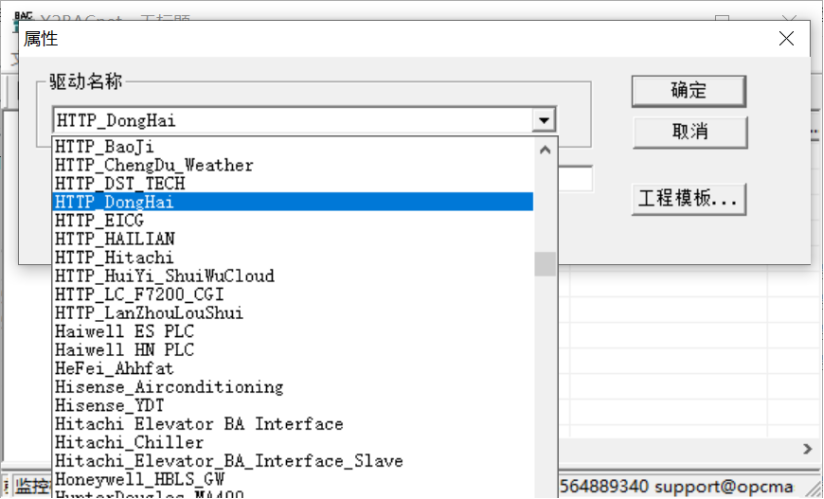Image resolution: width=824 pixels, height=499 pixels.
Task: Select HTTP_HuiYi_ShuiWuCloud entry
Action: (293, 276)
